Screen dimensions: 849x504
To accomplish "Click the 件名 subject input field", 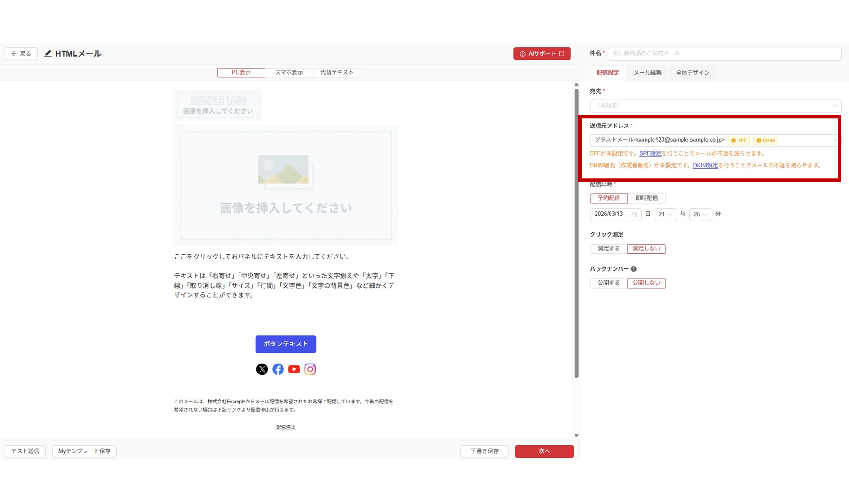I will (724, 53).
